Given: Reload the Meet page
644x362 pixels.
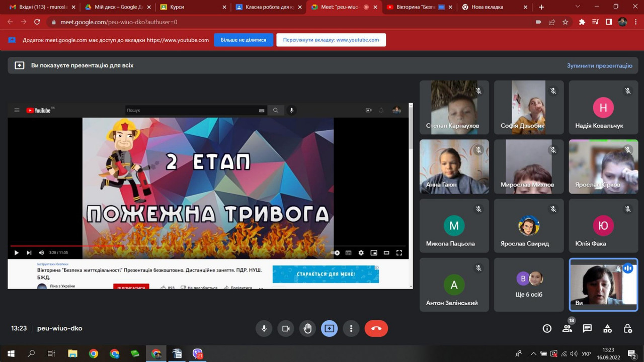Looking at the screenshot, I should 37,22.
